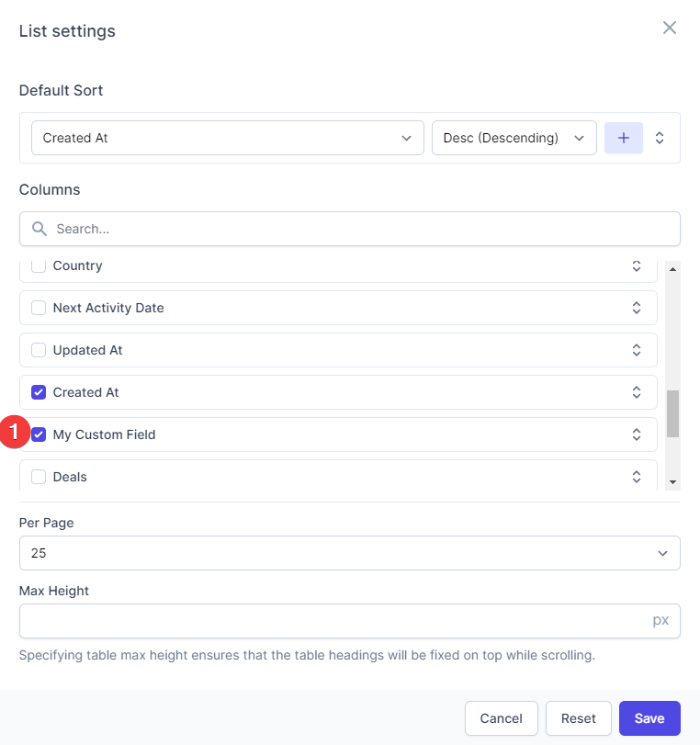The image size is (700, 745).
Task: Click the Reset button
Action: (579, 718)
